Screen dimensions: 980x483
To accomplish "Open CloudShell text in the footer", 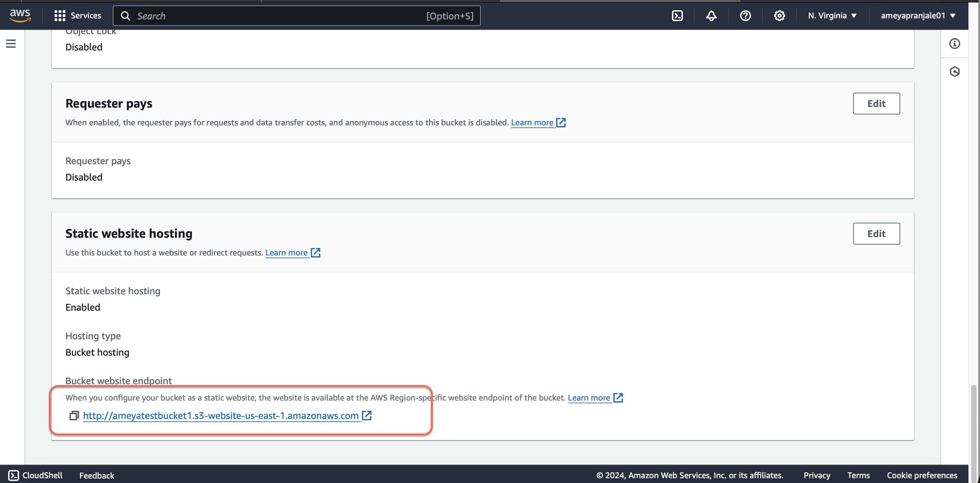I will pos(42,475).
